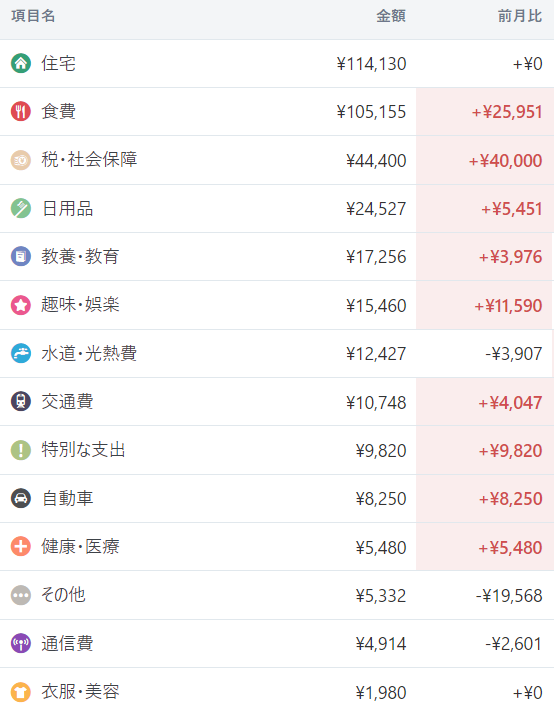Open the 教養・教育 book icon

click(x=21, y=257)
